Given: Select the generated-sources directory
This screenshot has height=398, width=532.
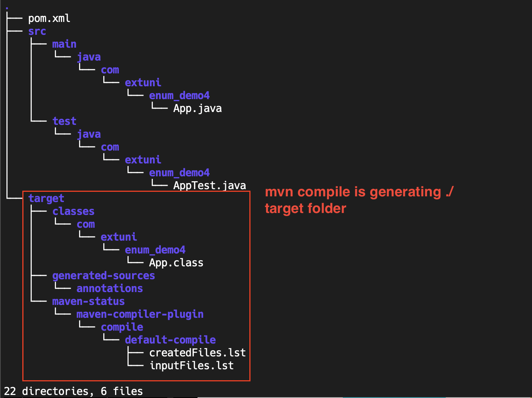Looking at the screenshot, I should (x=103, y=275).
